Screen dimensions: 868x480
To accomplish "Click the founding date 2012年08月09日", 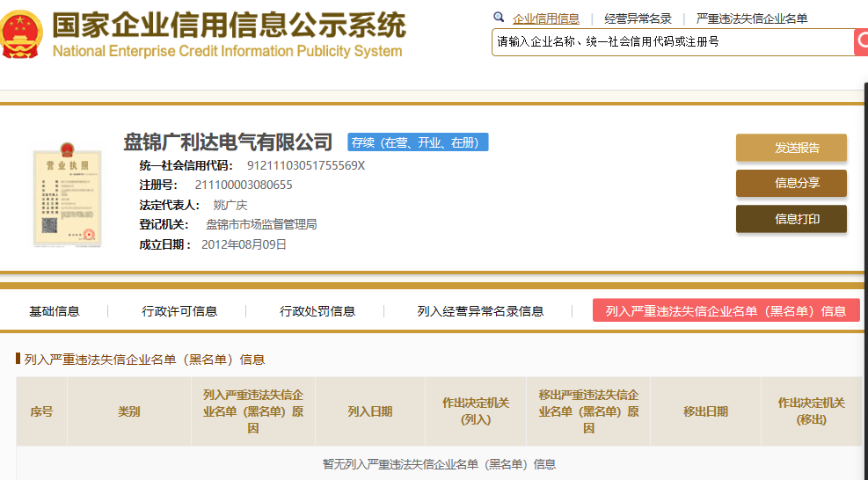I will point(244,244).
